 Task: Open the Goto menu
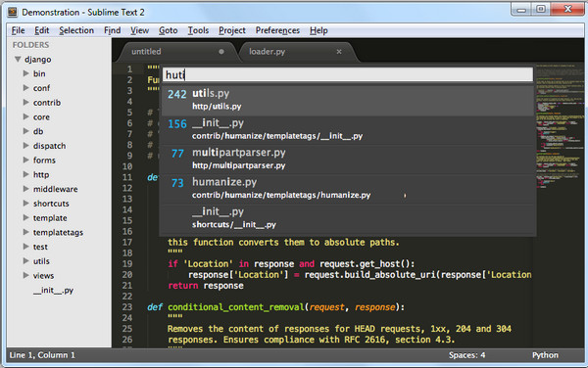[168, 30]
